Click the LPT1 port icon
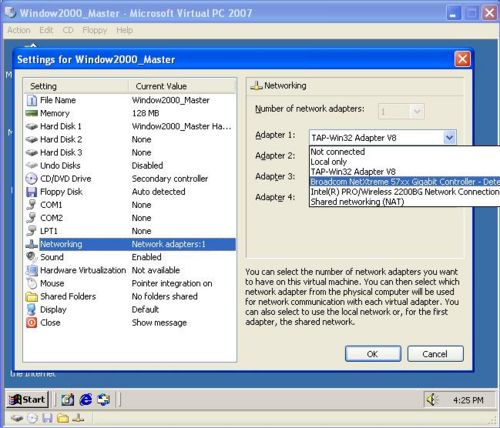Screen dimensions: 500x428 [31, 231]
